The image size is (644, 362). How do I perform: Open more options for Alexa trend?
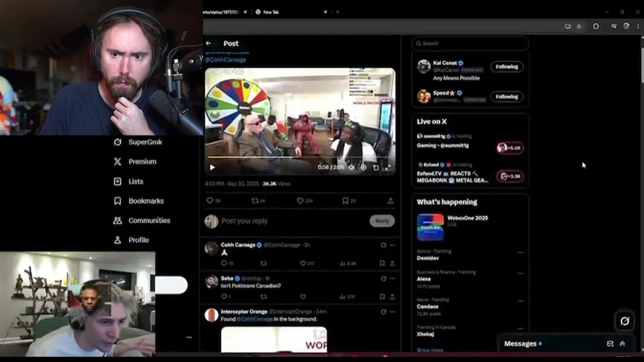pyautogui.click(x=520, y=274)
